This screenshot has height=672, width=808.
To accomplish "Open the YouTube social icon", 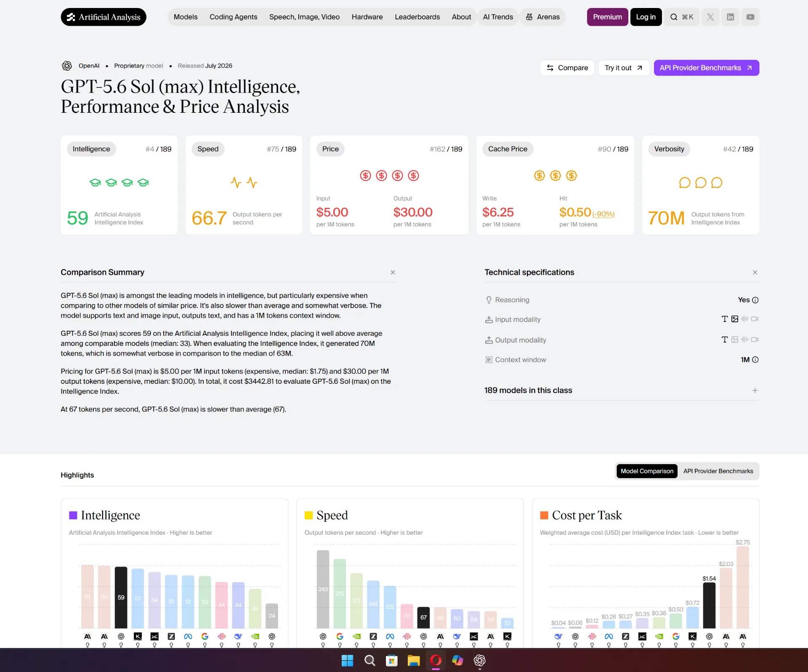I will pyautogui.click(x=750, y=17).
